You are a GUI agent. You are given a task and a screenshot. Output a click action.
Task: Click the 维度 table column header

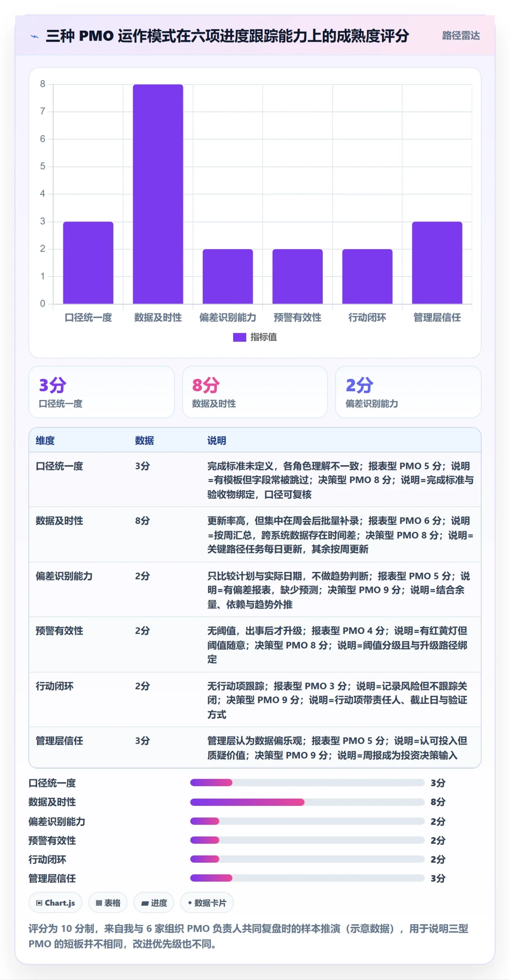pyautogui.click(x=45, y=441)
